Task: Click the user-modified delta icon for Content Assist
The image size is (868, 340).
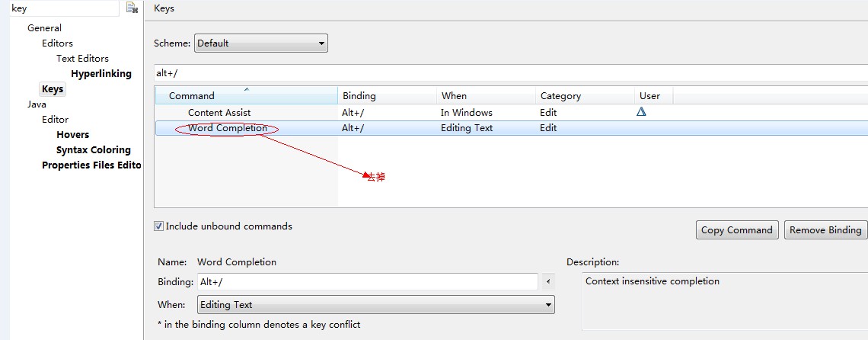Action: tap(641, 112)
